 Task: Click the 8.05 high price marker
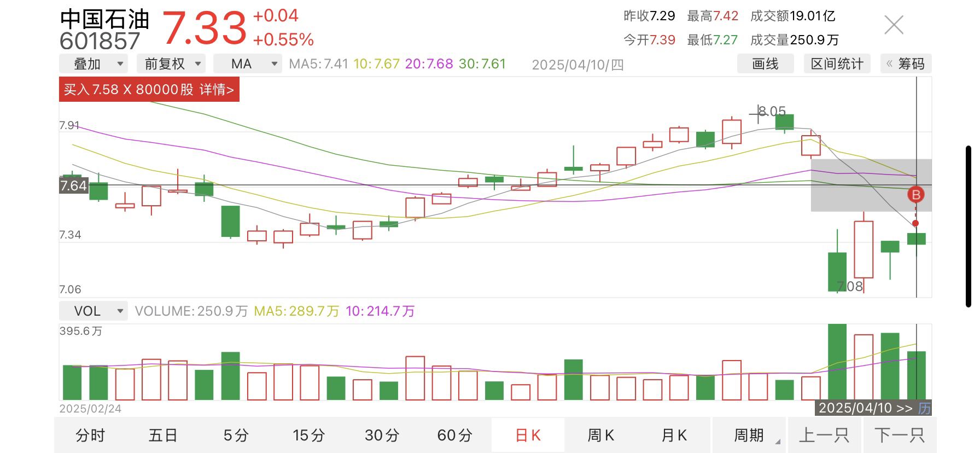(772, 112)
